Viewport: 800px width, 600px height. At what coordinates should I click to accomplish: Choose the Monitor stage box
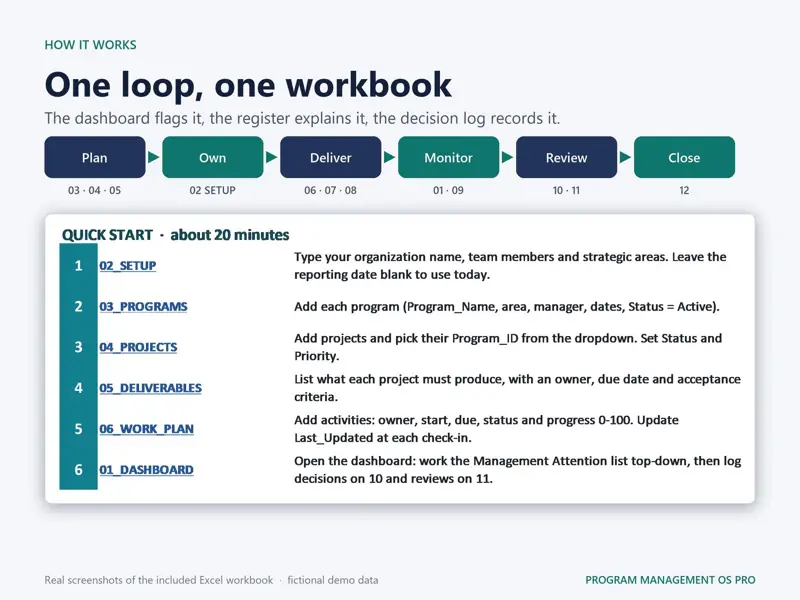[448, 157]
